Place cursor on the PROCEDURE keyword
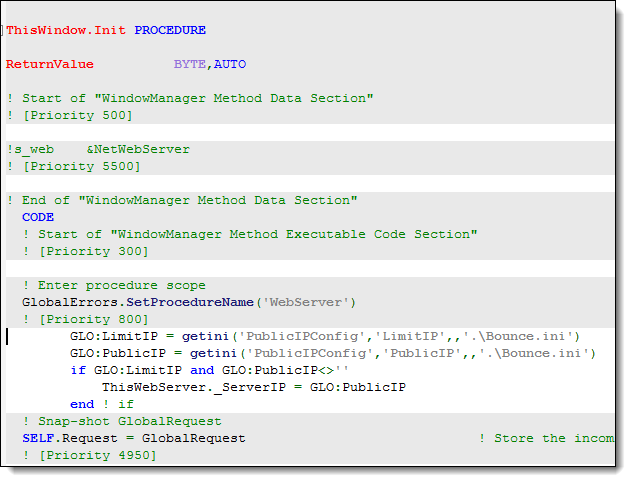The height and width of the screenshot is (482, 631). (170, 30)
